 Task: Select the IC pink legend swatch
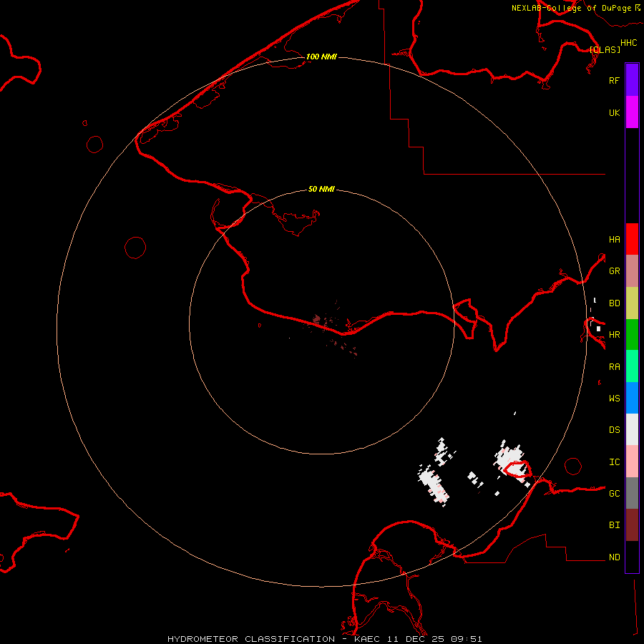[632, 462]
